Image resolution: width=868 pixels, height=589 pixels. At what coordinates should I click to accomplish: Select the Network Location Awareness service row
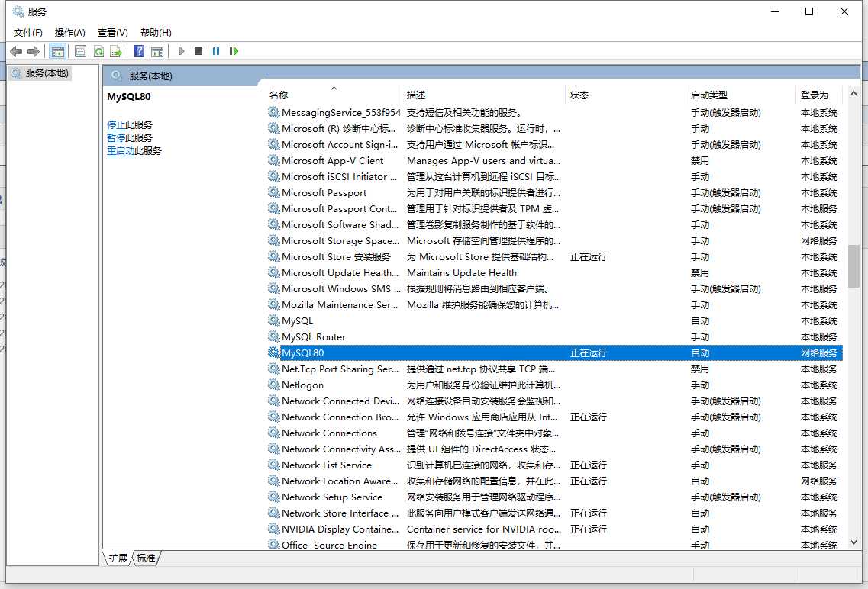[555, 481]
